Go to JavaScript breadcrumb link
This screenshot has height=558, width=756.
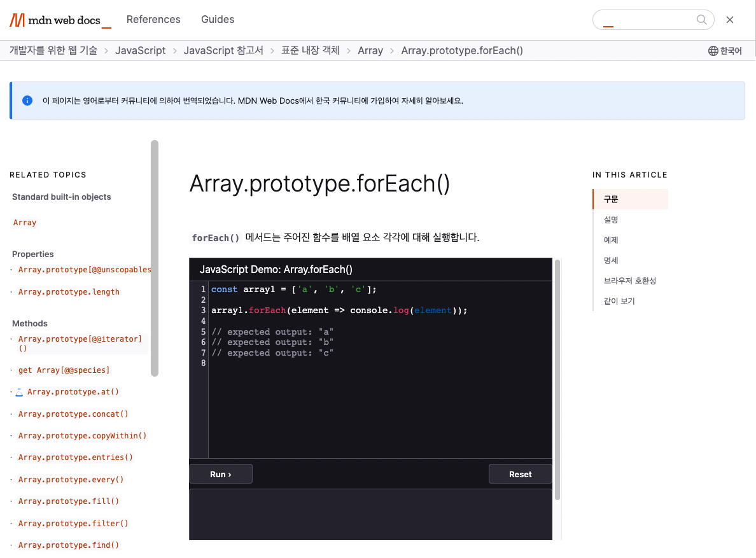tap(140, 51)
